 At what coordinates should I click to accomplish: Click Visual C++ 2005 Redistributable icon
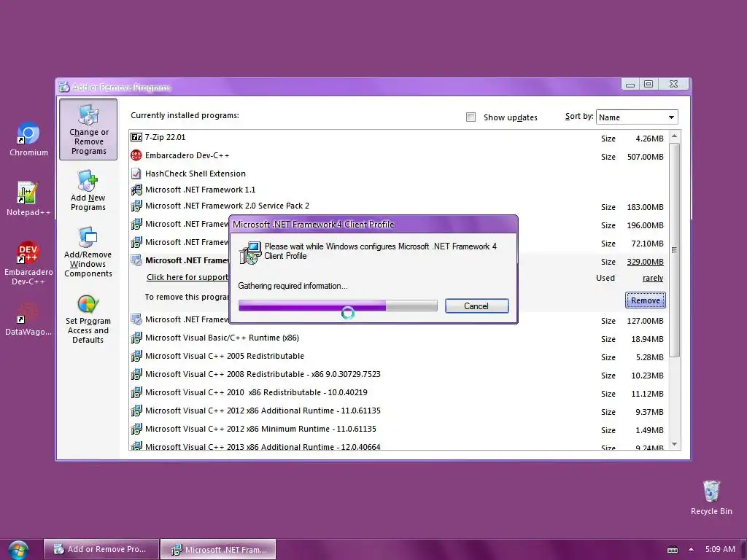tap(136, 356)
